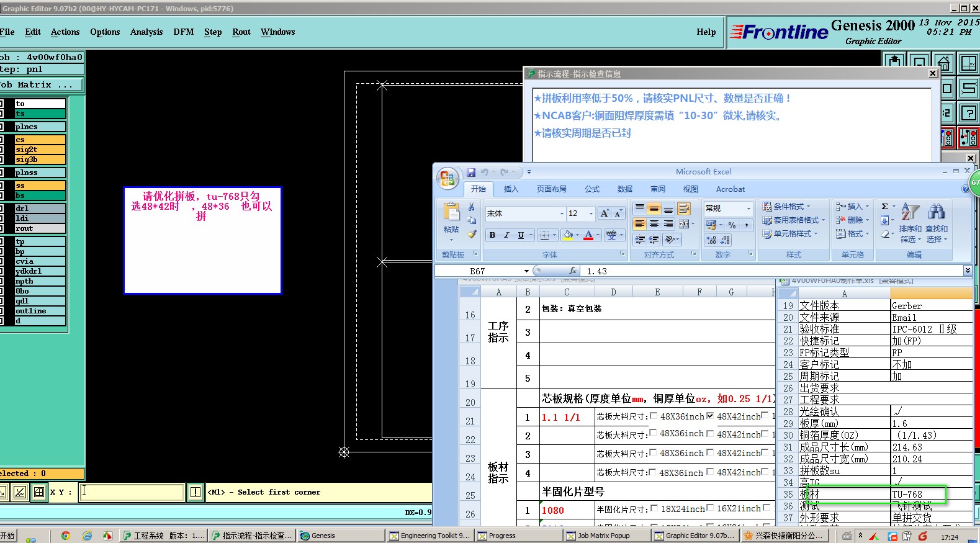Check 18X24inch prepreg checkbox
The height and width of the screenshot is (543, 980).
654,508
